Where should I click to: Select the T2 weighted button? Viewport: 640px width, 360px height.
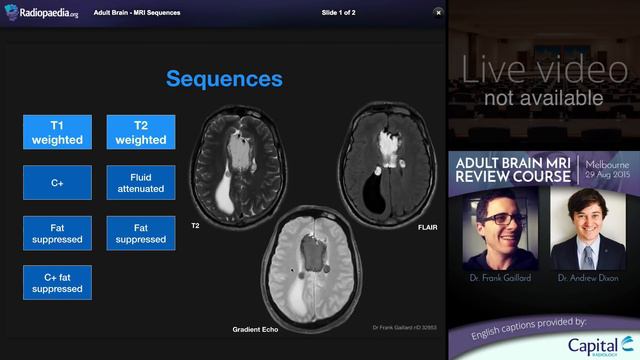pyautogui.click(x=141, y=132)
